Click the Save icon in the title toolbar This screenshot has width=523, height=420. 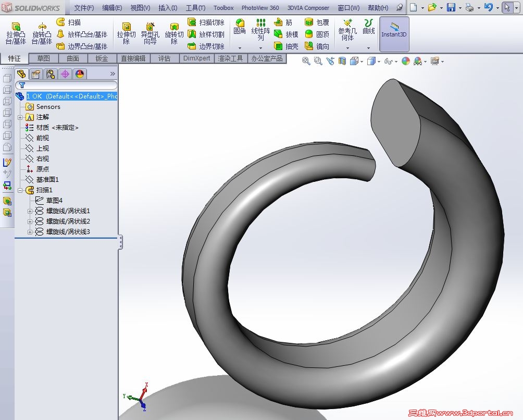[451, 7]
